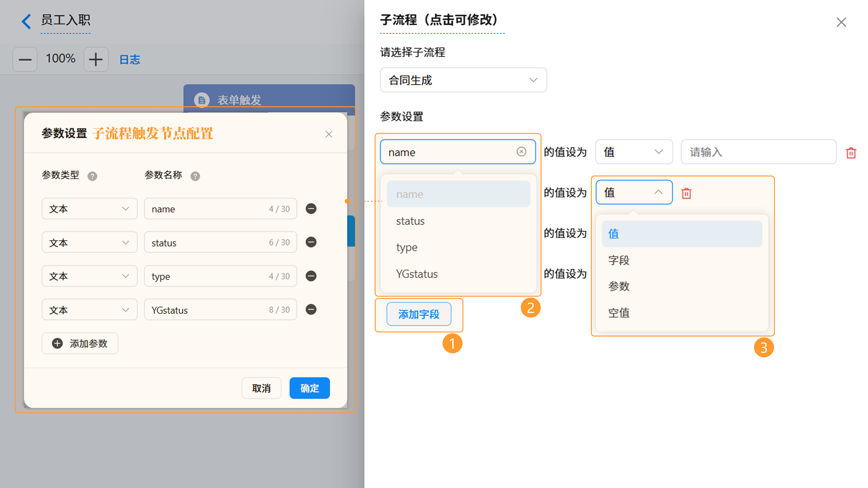Image resolution: width=868 pixels, height=488 pixels.
Task: Open the type dropdown for status row
Action: tap(90, 242)
